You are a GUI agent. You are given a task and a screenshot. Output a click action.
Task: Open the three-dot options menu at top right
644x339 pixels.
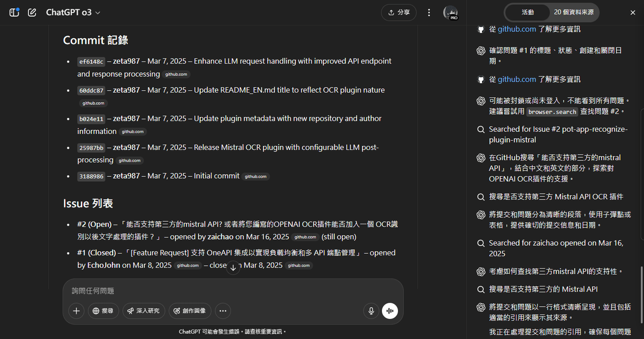[429, 12]
